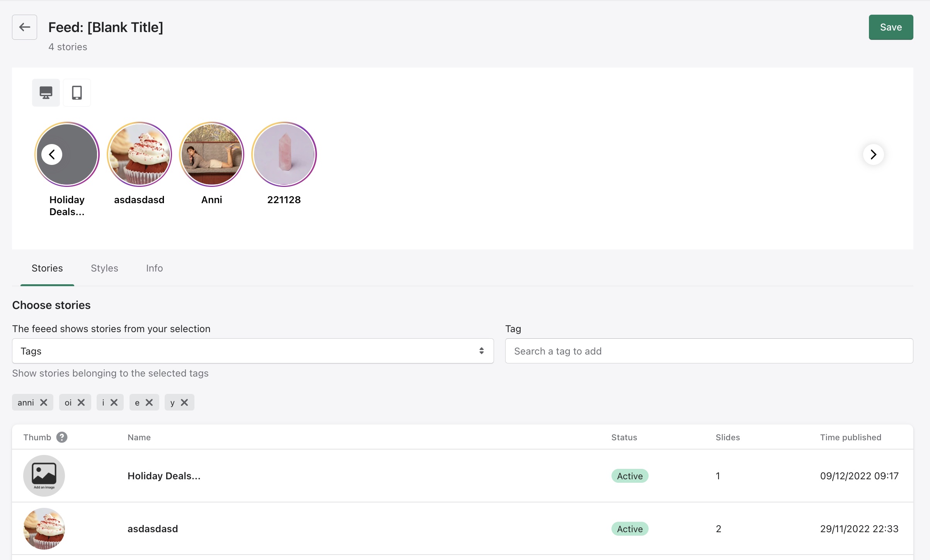Click the carousel next arrow
The image size is (930, 560).
click(x=873, y=154)
